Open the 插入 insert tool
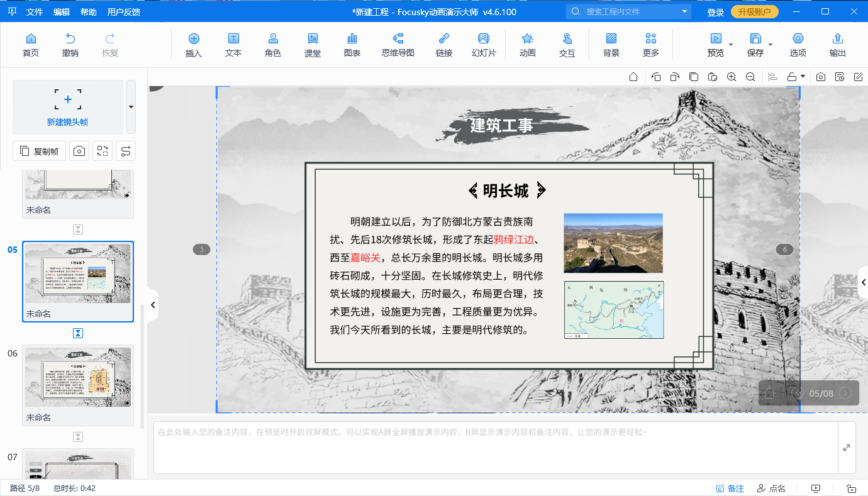This screenshot has height=496, width=868. click(x=194, y=45)
